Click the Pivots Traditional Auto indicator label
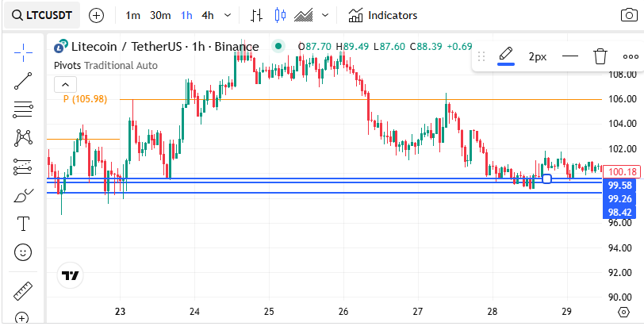The height and width of the screenshot is (330, 644). click(105, 66)
